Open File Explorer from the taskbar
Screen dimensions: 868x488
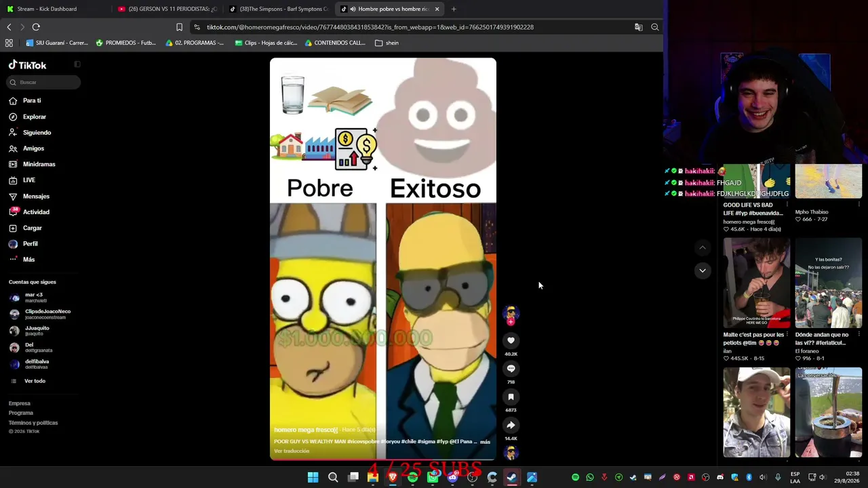(373, 477)
